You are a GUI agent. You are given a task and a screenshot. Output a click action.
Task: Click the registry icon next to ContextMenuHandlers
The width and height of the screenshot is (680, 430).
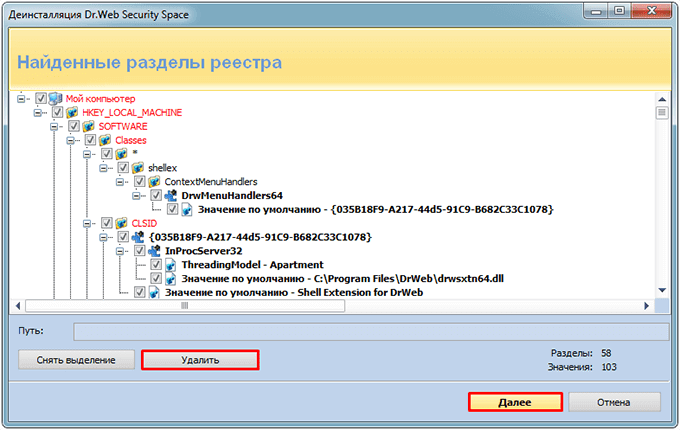point(154,181)
